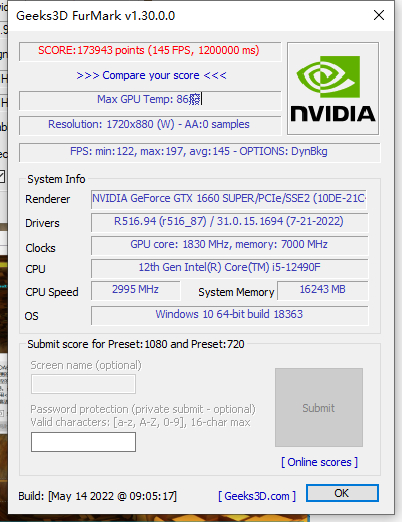Viewport: 402px width, 522px height.
Task: Click the Max GPU Temp 86 field
Action: [x=150, y=100]
